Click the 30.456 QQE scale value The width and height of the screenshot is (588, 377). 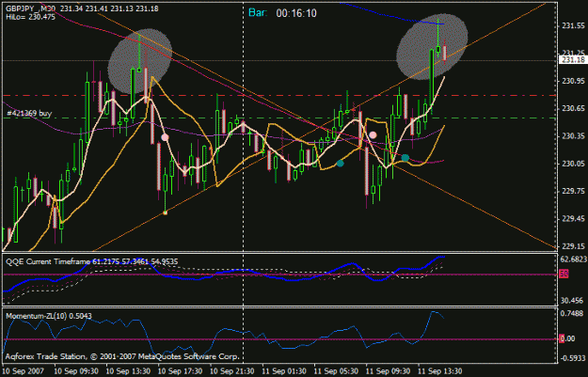[x=572, y=301]
